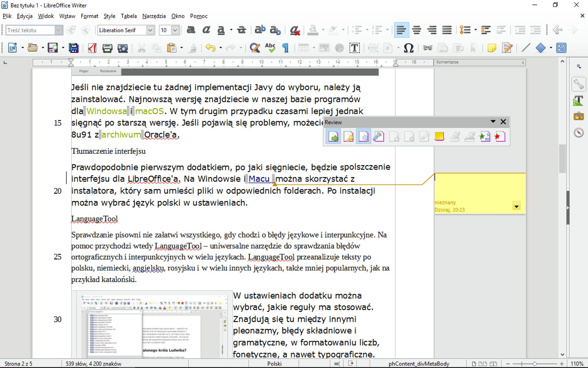Insert a comment sticky note
588x368 pixels.
pyautogui.click(x=492, y=48)
